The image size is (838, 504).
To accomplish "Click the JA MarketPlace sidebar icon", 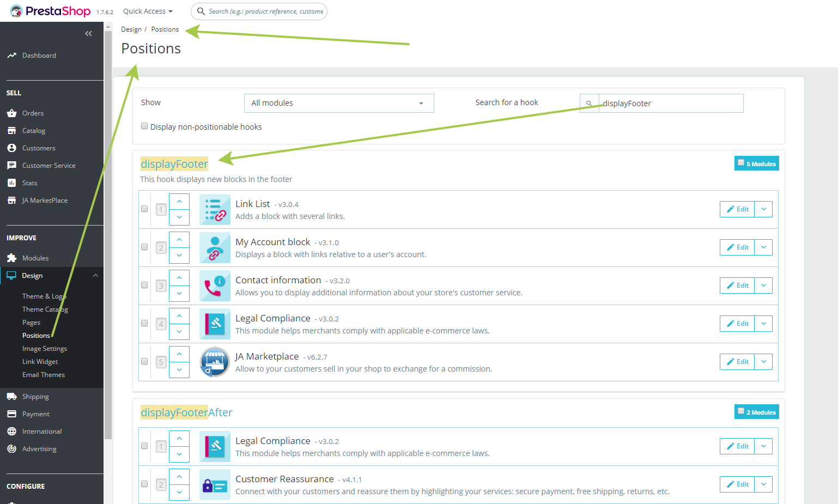I will 11,201.
